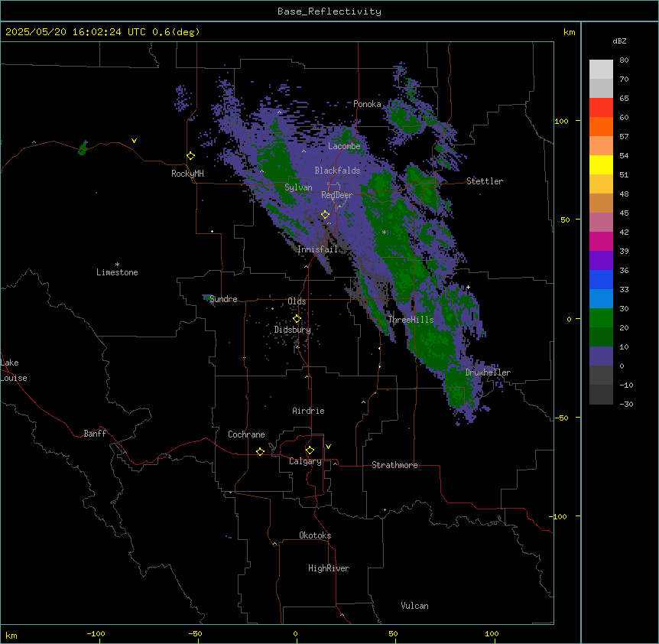Click the -30 value in the dBZ legend

click(626, 405)
